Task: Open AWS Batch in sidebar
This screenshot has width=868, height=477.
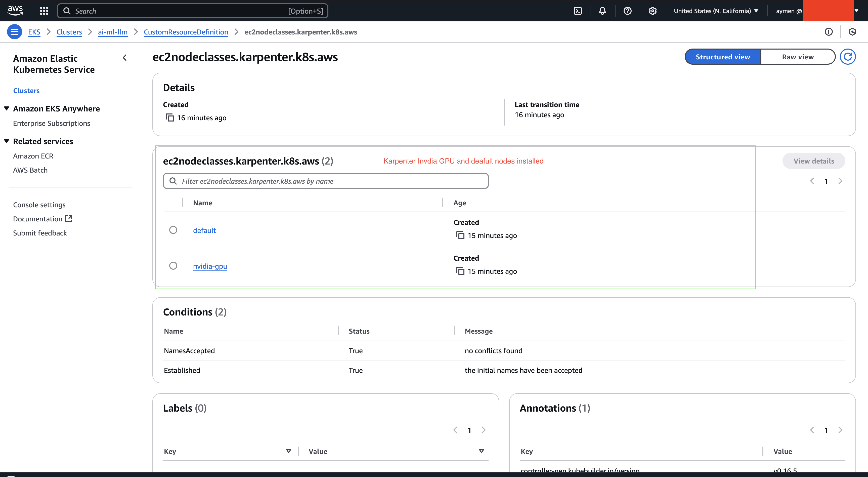Action: coord(30,170)
